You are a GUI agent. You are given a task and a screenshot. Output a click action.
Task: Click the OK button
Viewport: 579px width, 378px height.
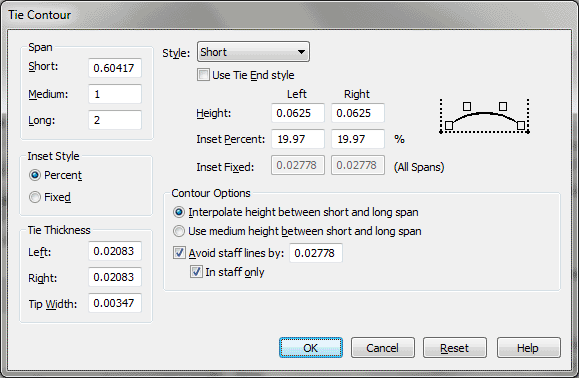coord(311,348)
